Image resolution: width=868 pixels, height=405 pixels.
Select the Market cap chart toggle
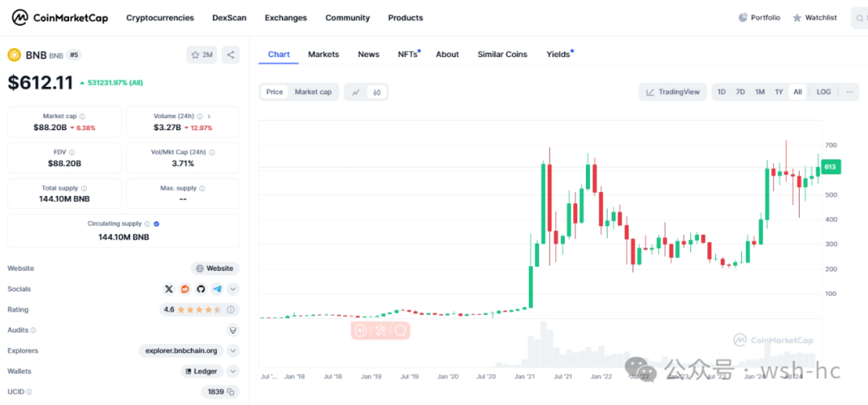(x=313, y=92)
